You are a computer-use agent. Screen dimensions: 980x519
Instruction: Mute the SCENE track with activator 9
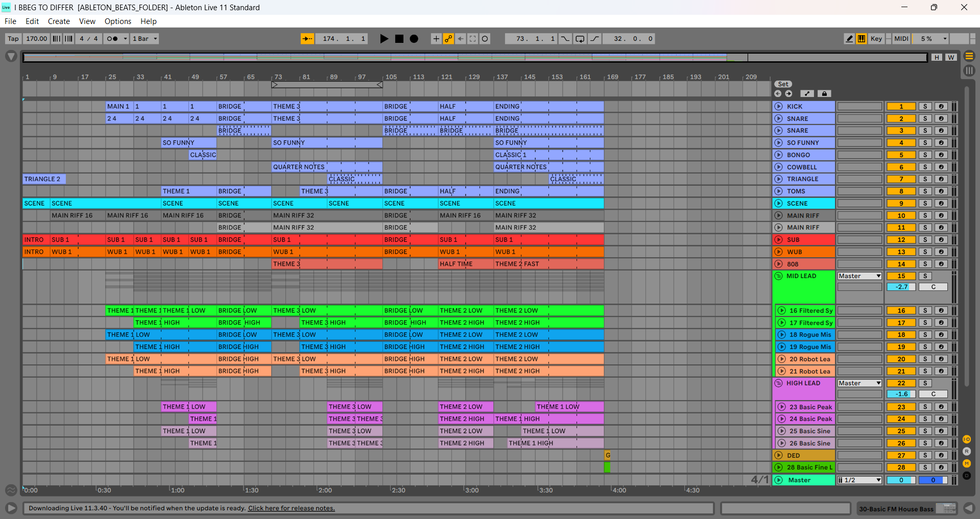tap(901, 204)
